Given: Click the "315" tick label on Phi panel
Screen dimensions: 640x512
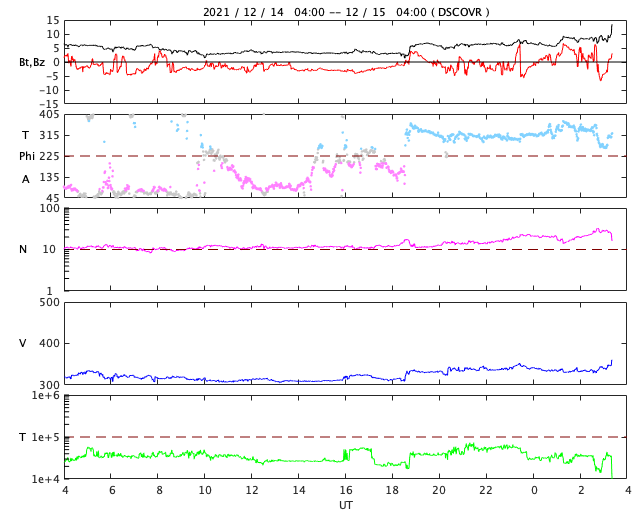Looking at the screenshot, I should pyautogui.click(x=49, y=136).
